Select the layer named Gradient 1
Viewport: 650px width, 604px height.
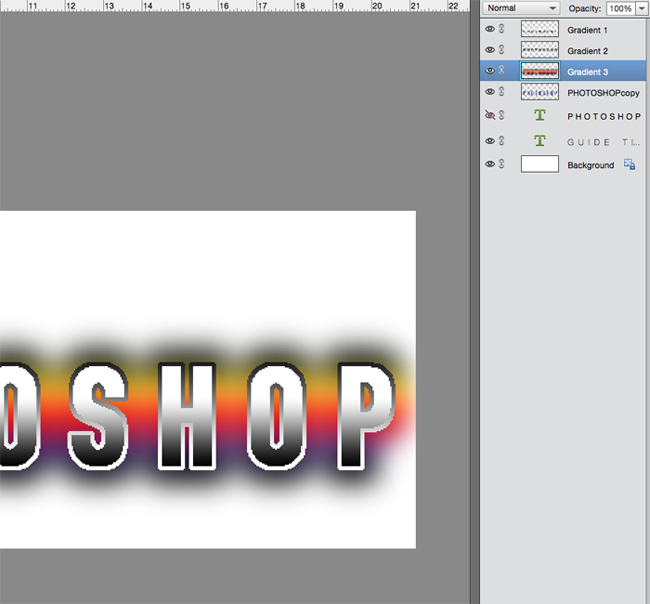pos(587,30)
